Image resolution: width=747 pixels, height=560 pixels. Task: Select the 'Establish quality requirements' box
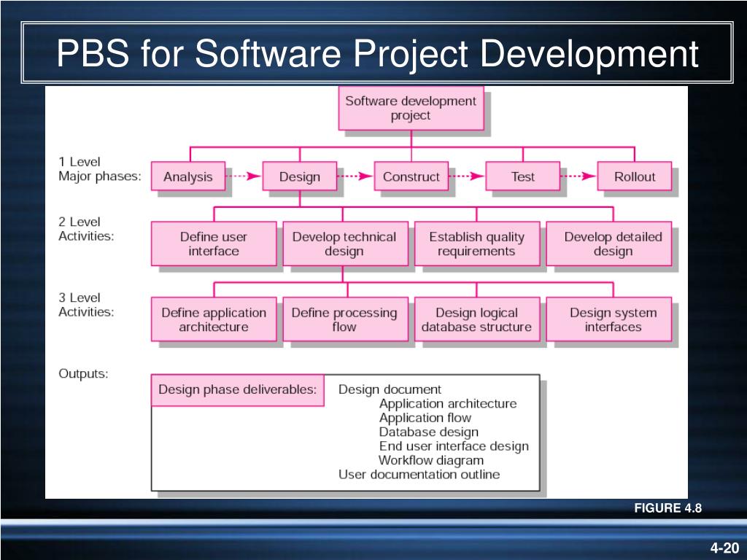click(477, 244)
